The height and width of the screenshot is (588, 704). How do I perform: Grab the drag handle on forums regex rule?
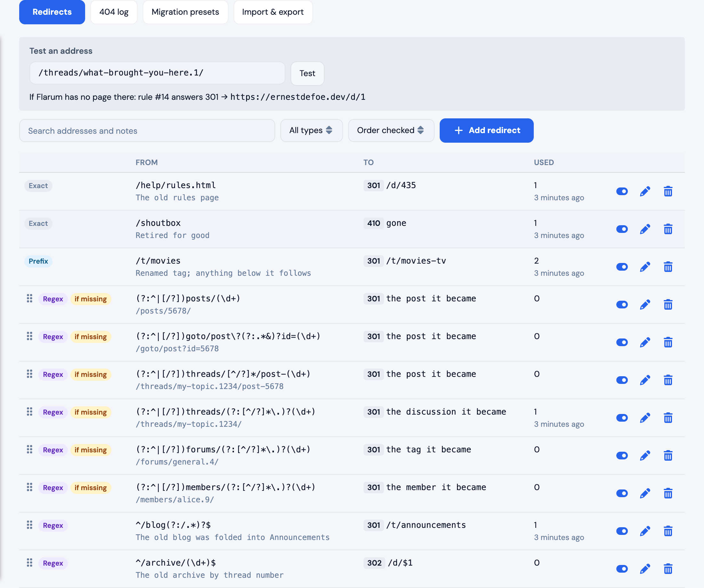pyautogui.click(x=29, y=449)
